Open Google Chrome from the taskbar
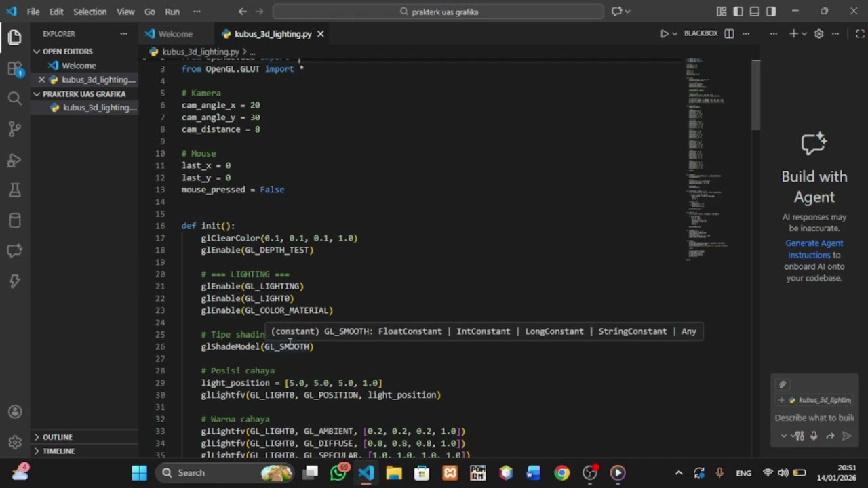The height and width of the screenshot is (488, 868). point(561,473)
